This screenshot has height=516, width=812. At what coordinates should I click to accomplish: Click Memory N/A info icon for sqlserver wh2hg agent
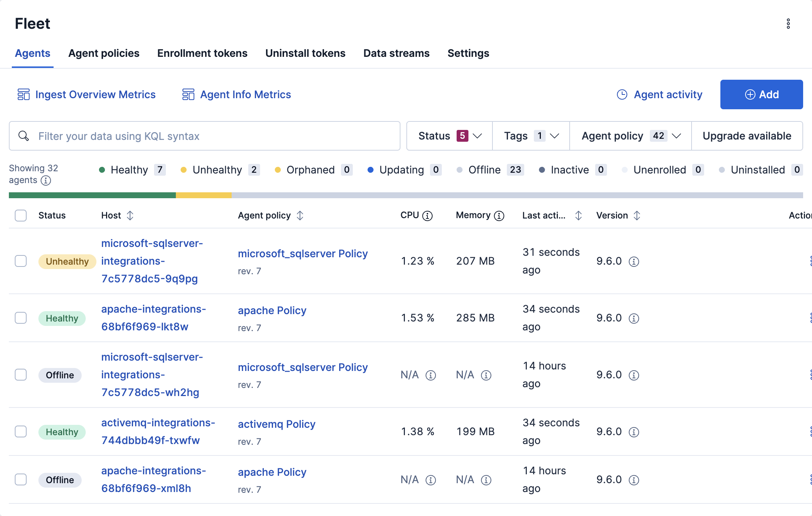tap(486, 375)
